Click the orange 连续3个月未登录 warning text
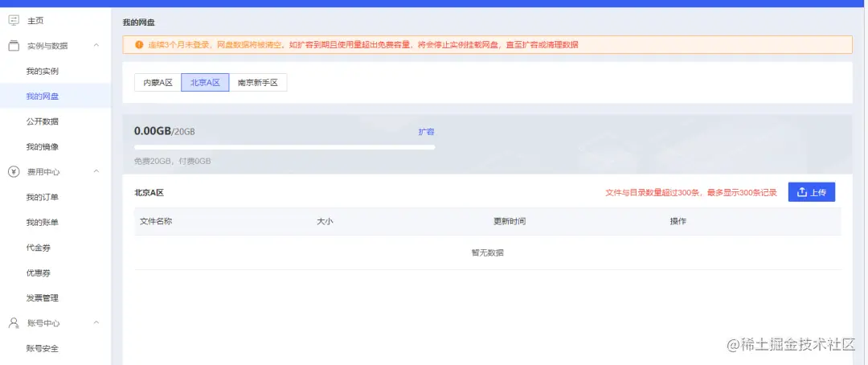This screenshot has width=868, height=365. pyautogui.click(x=363, y=45)
